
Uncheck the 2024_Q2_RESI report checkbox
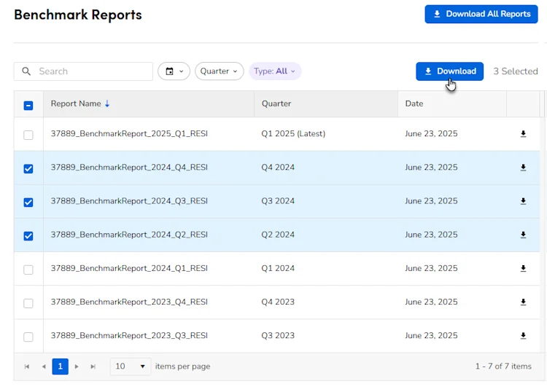click(28, 236)
